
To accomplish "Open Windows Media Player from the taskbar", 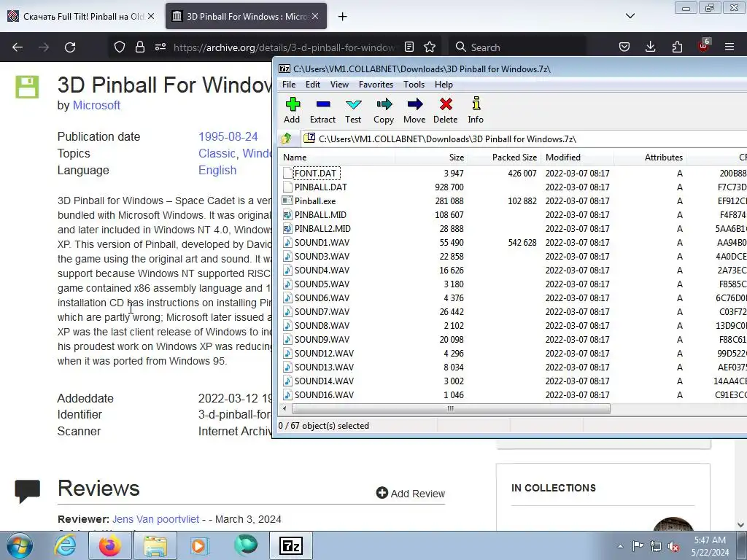I will click(x=199, y=545).
